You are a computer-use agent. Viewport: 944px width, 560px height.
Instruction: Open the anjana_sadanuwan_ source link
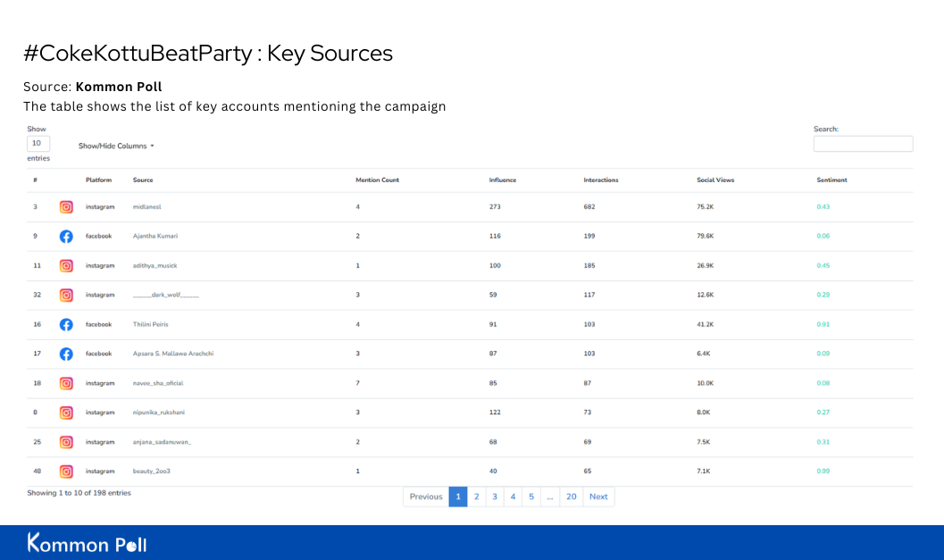[162, 442]
